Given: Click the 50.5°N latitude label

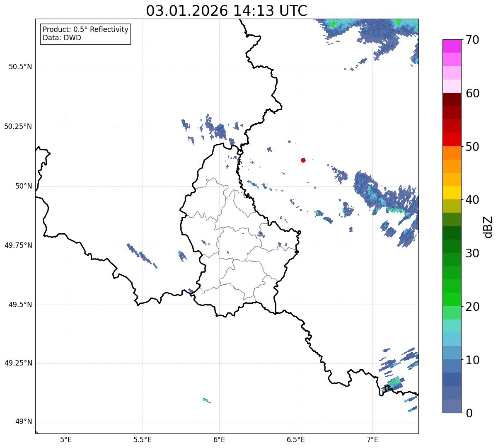Looking at the screenshot, I should 20,67.
